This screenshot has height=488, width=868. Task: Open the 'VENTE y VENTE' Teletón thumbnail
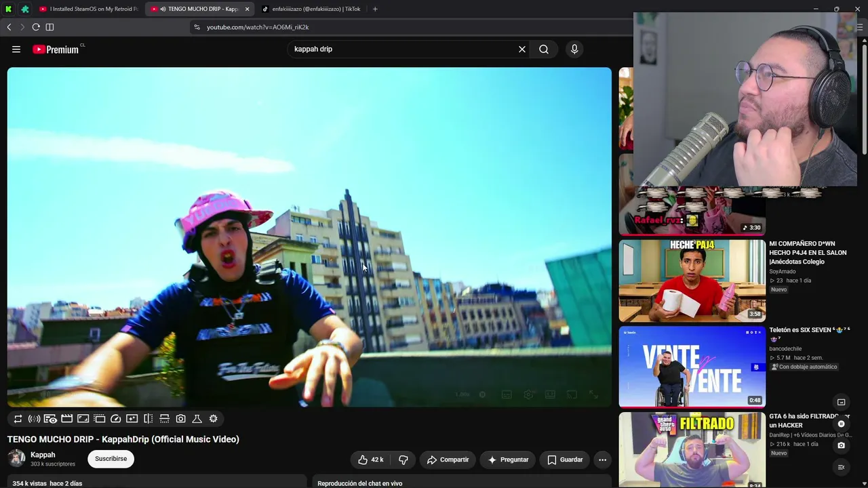pos(692,367)
